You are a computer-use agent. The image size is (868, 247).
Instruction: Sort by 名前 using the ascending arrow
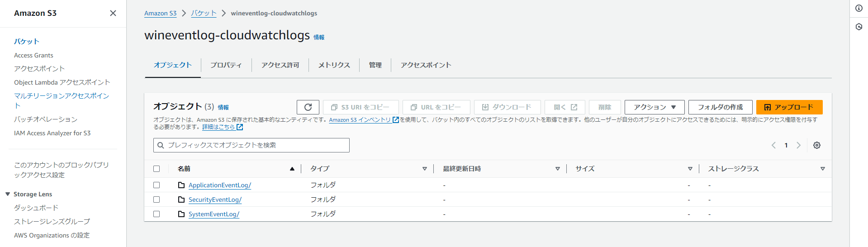point(292,169)
